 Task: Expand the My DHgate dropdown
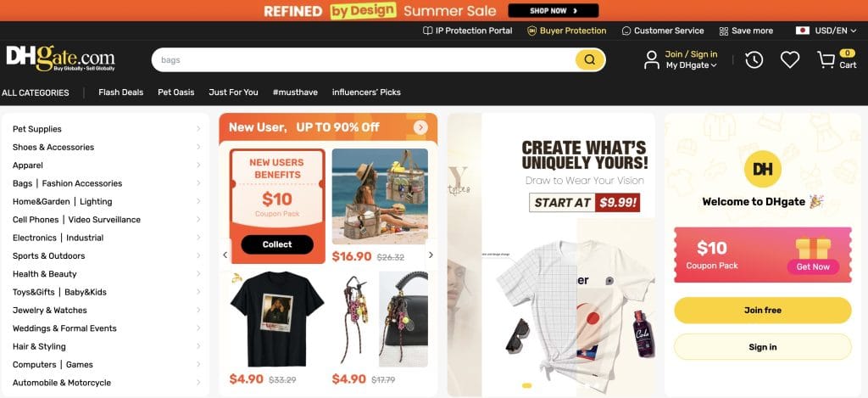[691, 65]
